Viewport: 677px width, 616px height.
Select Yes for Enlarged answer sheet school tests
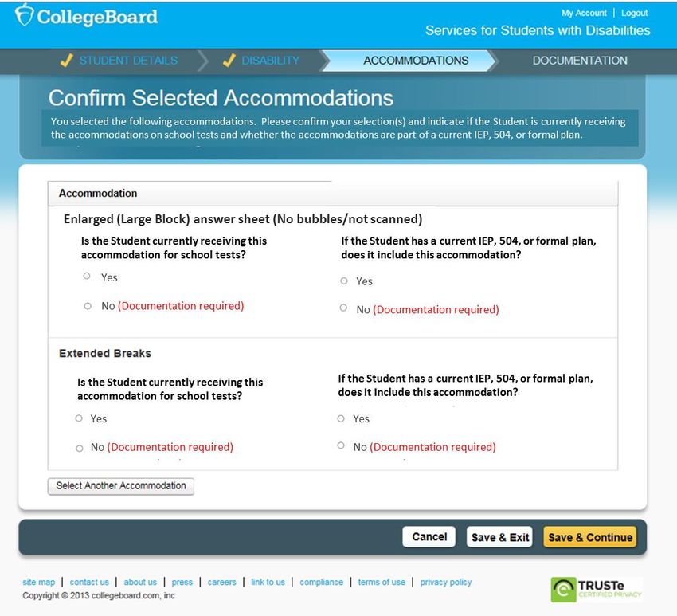pyautogui.click(x=87, y=276)
